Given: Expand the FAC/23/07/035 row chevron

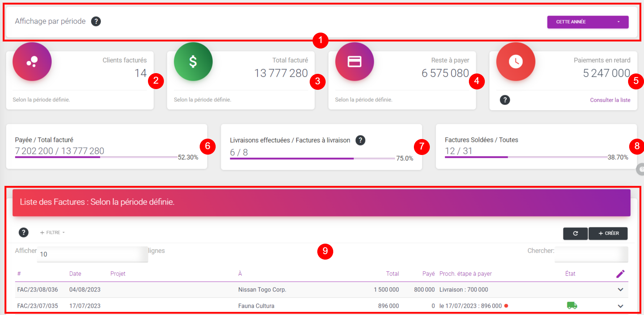Looking at the screenshot, I should pyautogui.click(x=620, y=306).
